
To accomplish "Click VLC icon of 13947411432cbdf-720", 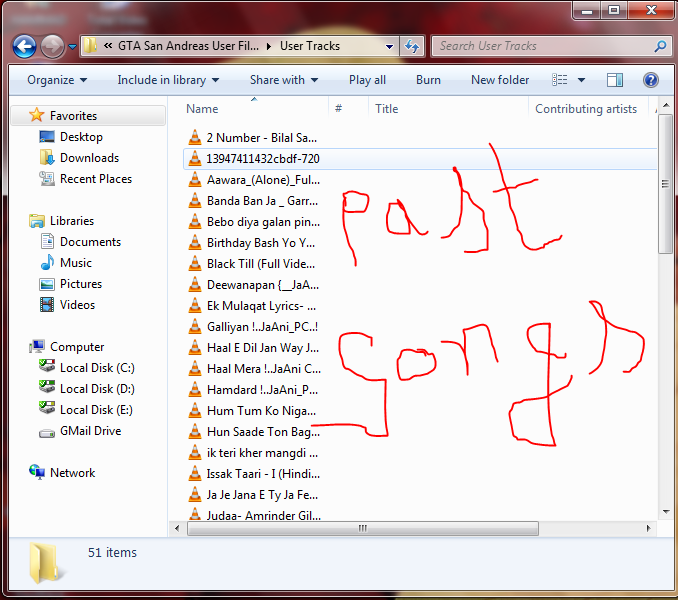I will point(195,159).
